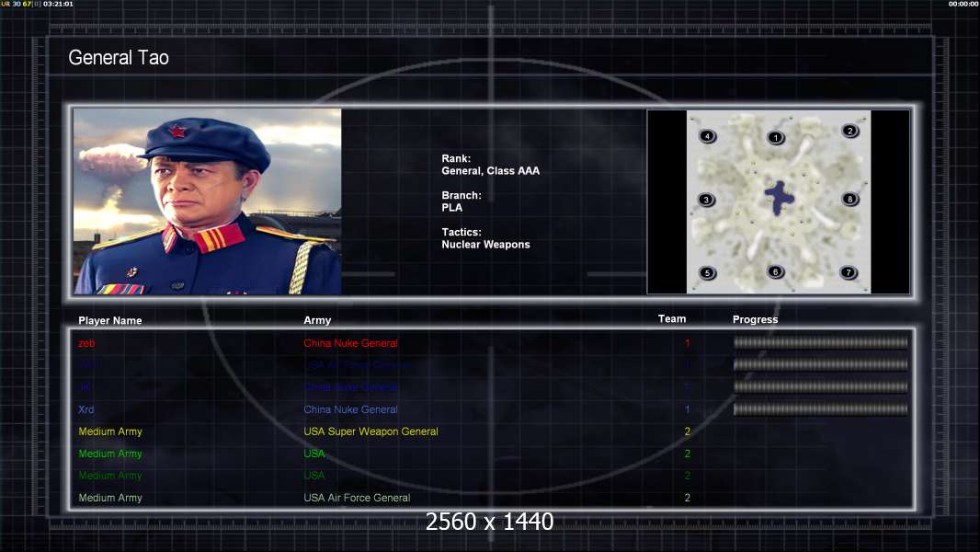Click bright green USA army text
The image size is (980, 552).
[x=314, y=454]
